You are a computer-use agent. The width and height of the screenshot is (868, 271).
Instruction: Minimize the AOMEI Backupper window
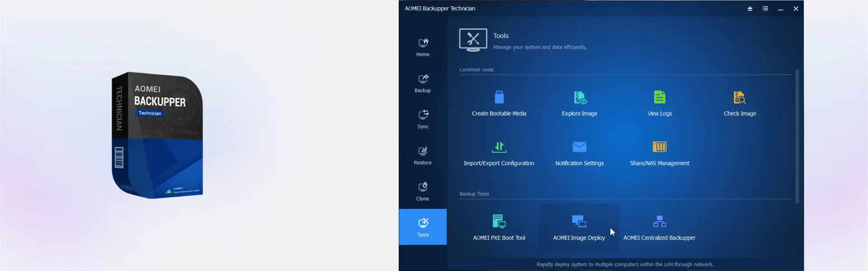[781, 9]
